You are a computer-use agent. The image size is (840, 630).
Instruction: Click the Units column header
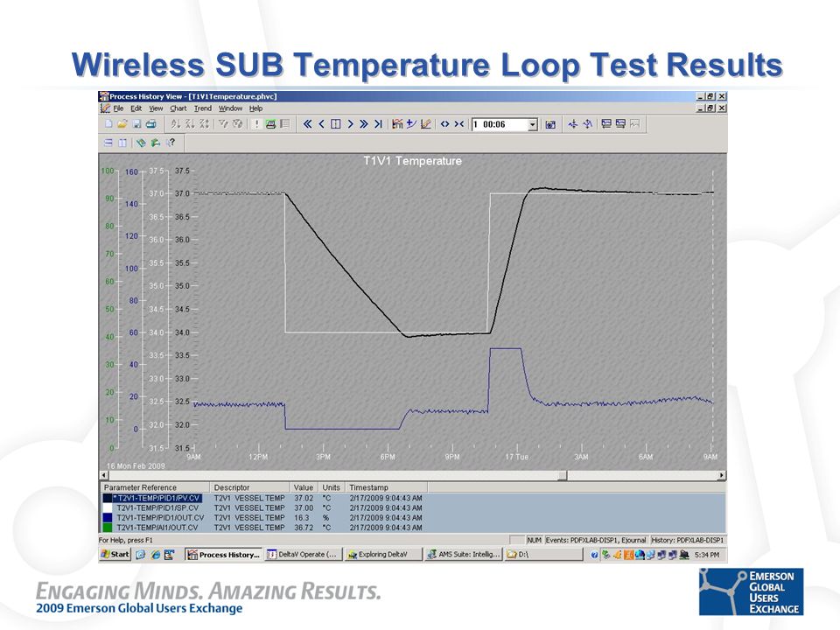coord(331,487)
